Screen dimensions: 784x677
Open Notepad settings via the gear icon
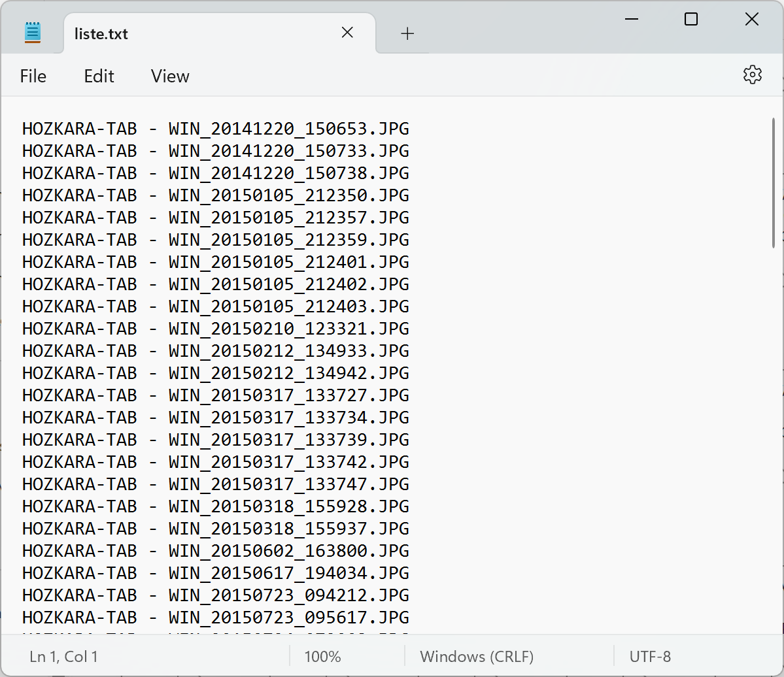tap(753, 75)
